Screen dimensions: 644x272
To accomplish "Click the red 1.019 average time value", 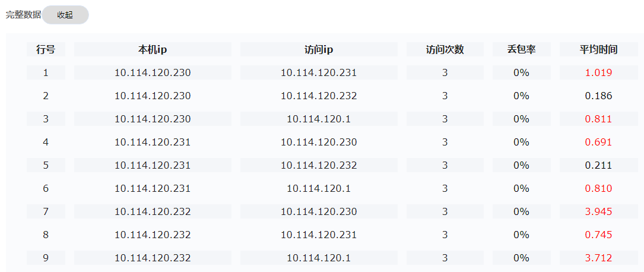I will 598,72.
